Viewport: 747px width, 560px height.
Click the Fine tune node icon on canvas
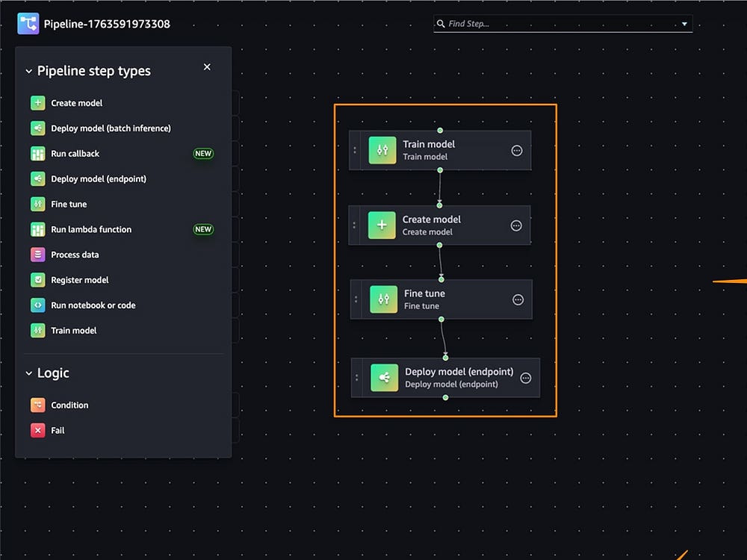point(383,299)
